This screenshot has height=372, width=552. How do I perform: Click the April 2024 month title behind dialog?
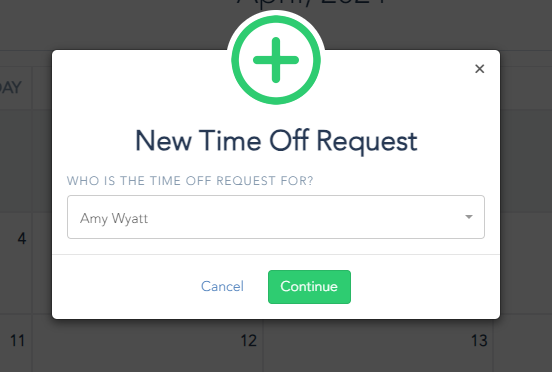click(312, 3)
